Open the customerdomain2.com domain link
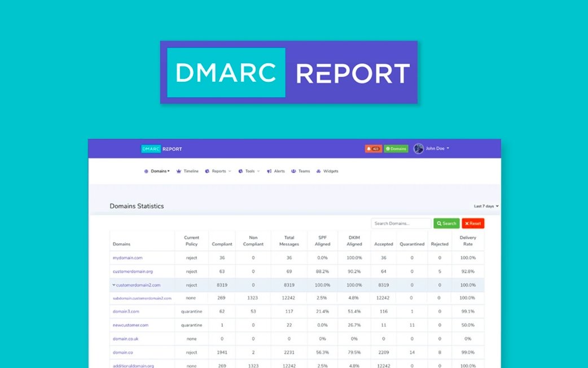Viewport: 588px width, 368px height. 138,285
